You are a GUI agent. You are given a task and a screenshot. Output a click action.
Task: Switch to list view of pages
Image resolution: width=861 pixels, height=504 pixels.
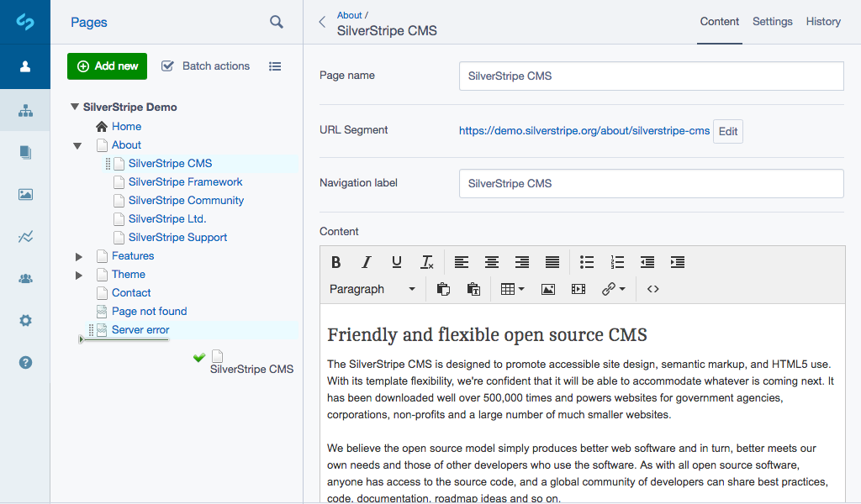(x=275, y=66)
